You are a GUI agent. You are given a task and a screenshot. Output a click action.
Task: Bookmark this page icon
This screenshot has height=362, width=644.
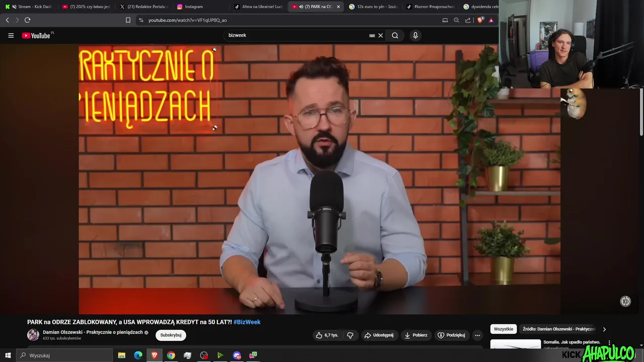tap(128, 20)
